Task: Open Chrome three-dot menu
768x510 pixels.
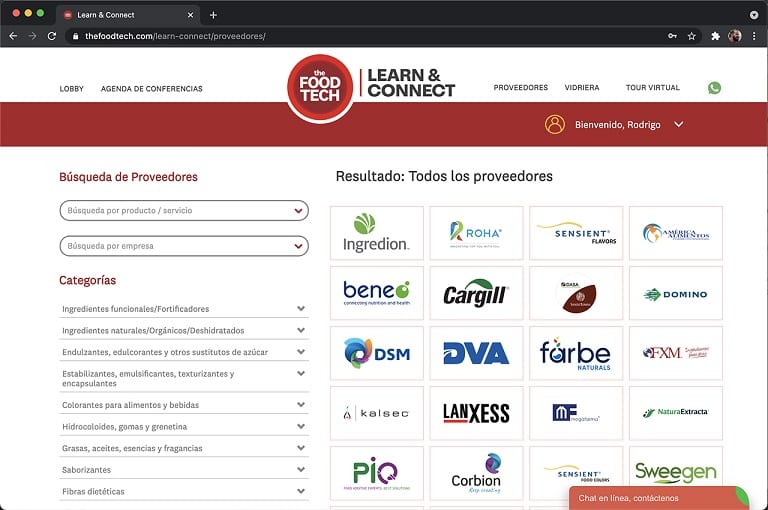Action: coord(754,36)
